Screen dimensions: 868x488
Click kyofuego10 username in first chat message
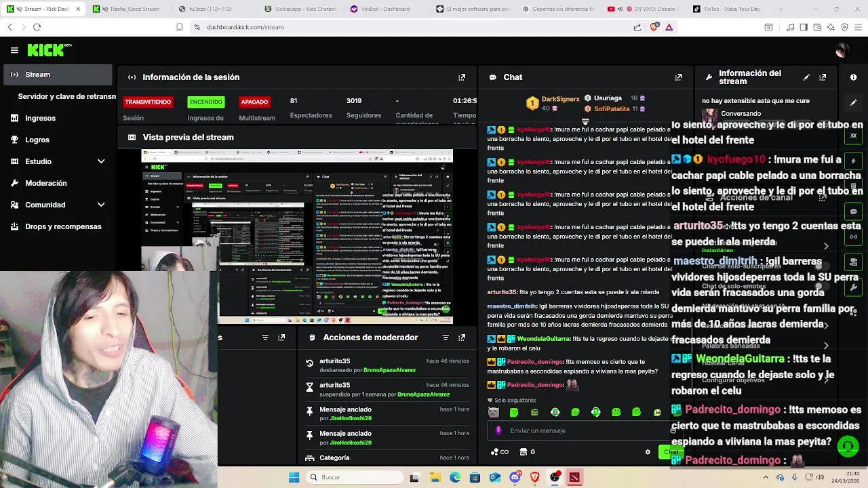(534, 129)
